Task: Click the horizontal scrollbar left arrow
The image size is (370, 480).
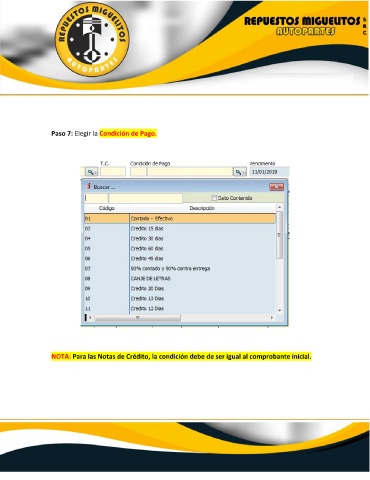Action: [90, 318]
